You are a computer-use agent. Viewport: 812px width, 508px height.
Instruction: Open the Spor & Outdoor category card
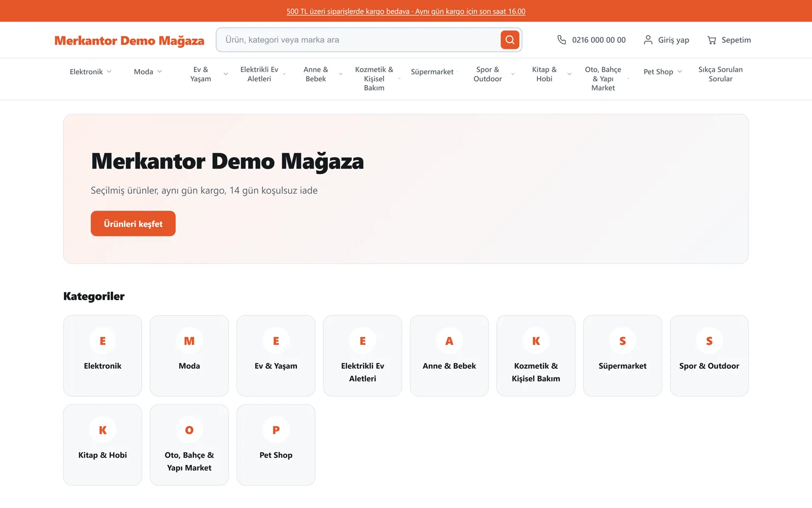point(709,356)
